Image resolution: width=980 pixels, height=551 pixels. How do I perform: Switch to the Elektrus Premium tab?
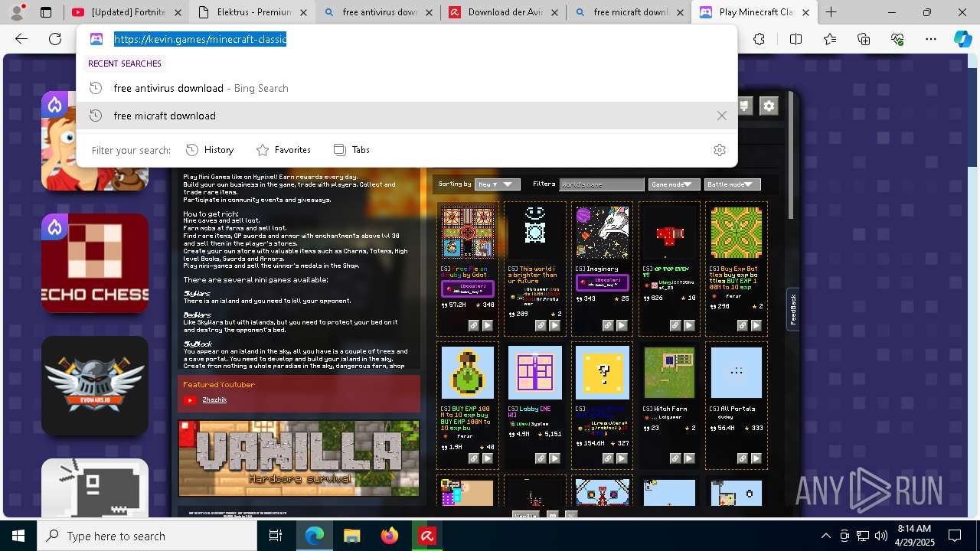coord(251,12)
